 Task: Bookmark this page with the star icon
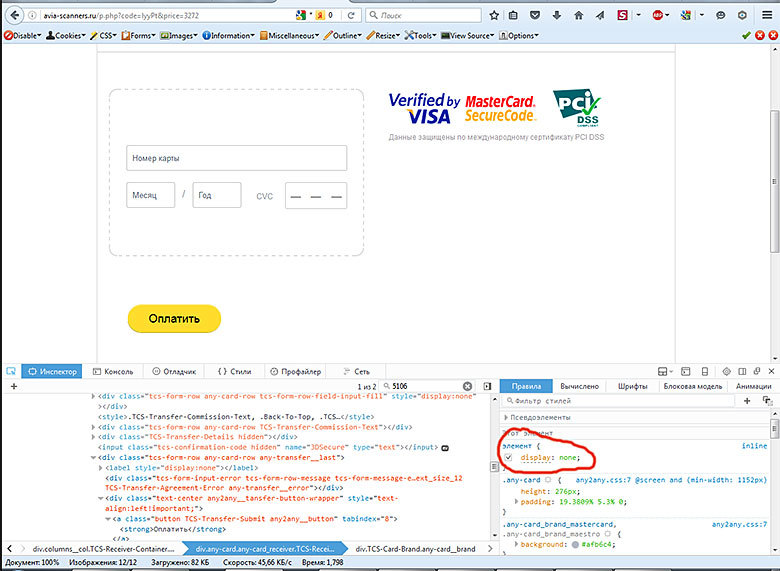pyautogui.click(x=493, y=15)
